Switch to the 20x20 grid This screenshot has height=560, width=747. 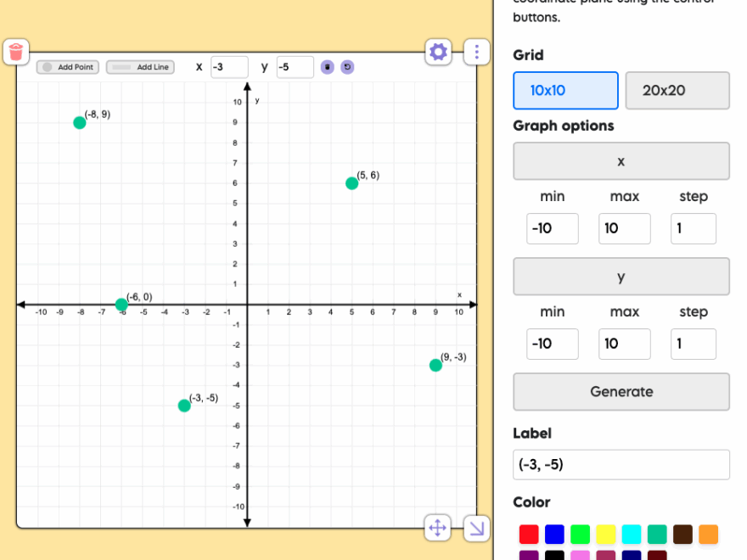[x=677, y=90]
